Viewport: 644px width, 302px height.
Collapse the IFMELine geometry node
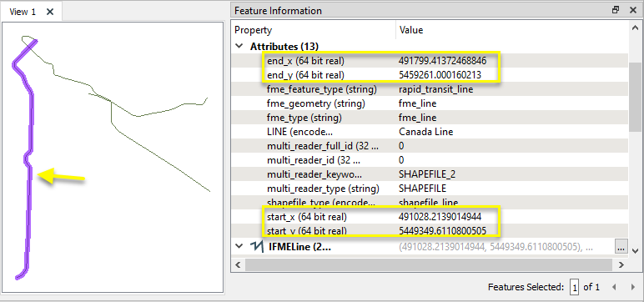pyautogui.click(x=239, y=247)
